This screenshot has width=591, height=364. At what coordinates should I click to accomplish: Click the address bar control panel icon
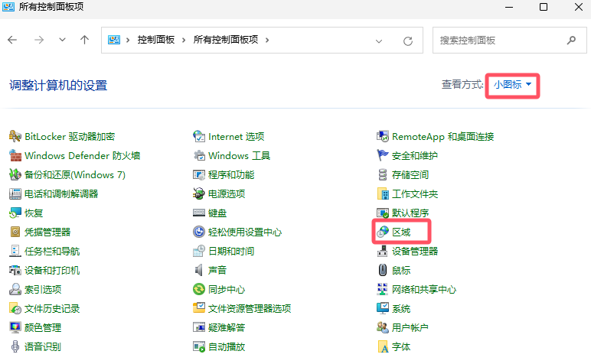[x=114, y=40]
